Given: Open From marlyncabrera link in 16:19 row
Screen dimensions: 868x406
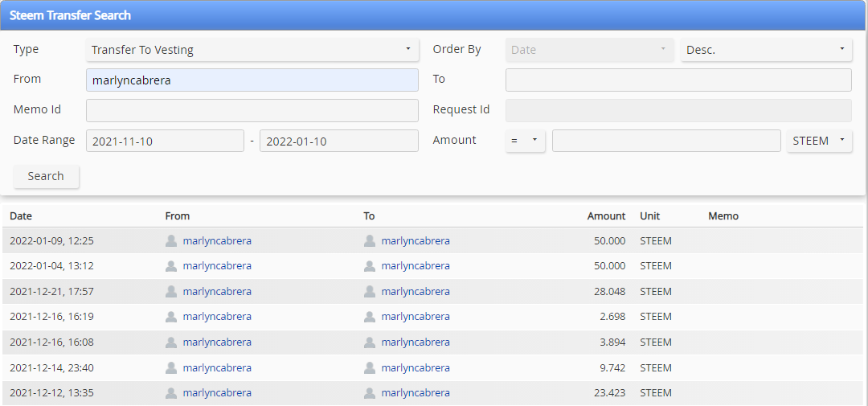Looking at the screenshot, I should pos(217,316).
